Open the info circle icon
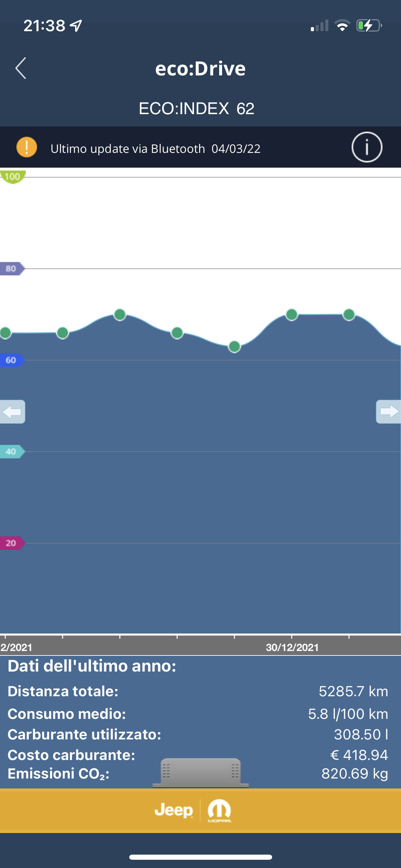This screenshot has width=401, height=868. pyautogui.click(x=367, y=147)
